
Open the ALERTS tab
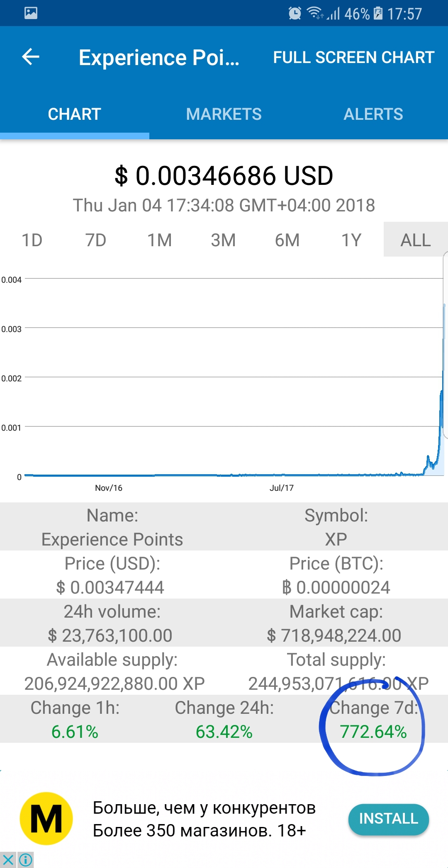373,114
